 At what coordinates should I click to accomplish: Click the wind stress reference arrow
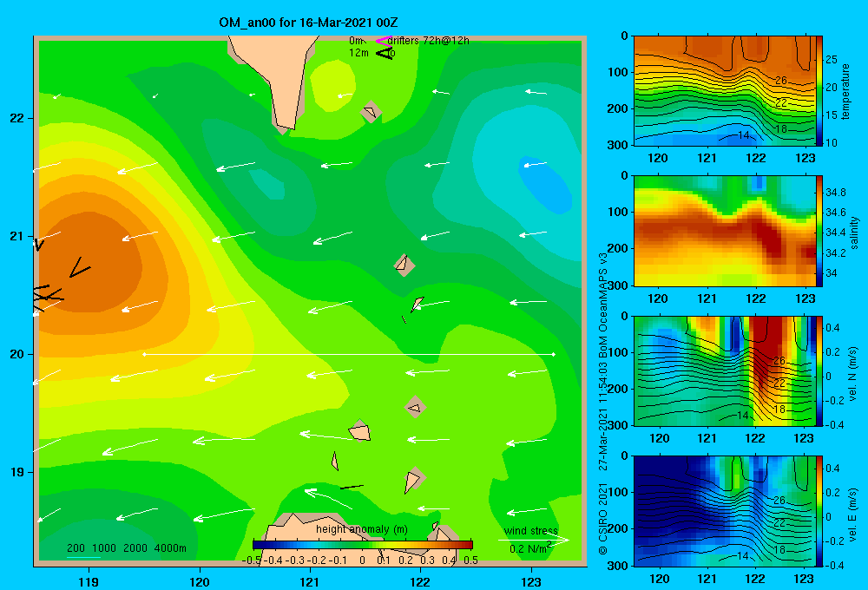(x=533, y=540)
